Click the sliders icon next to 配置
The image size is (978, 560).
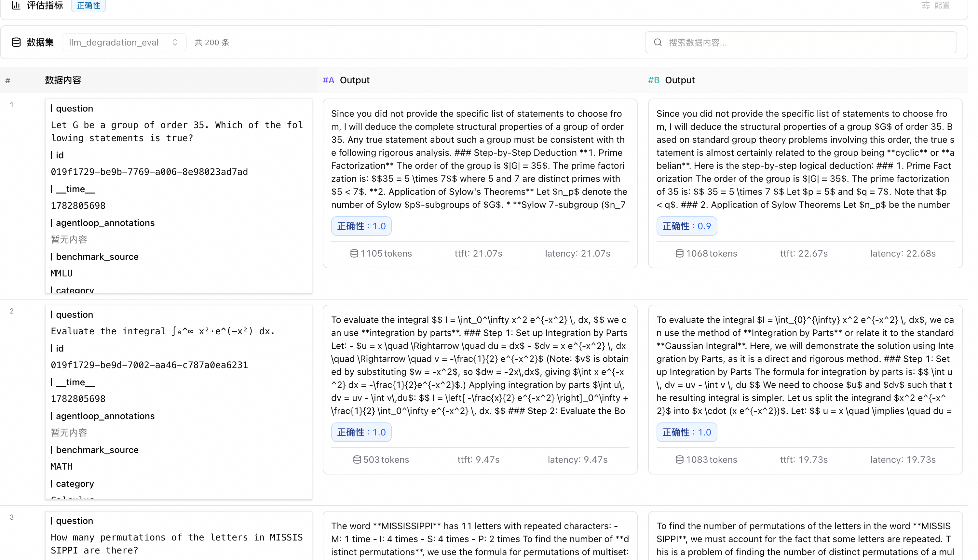tap(926, 5)
